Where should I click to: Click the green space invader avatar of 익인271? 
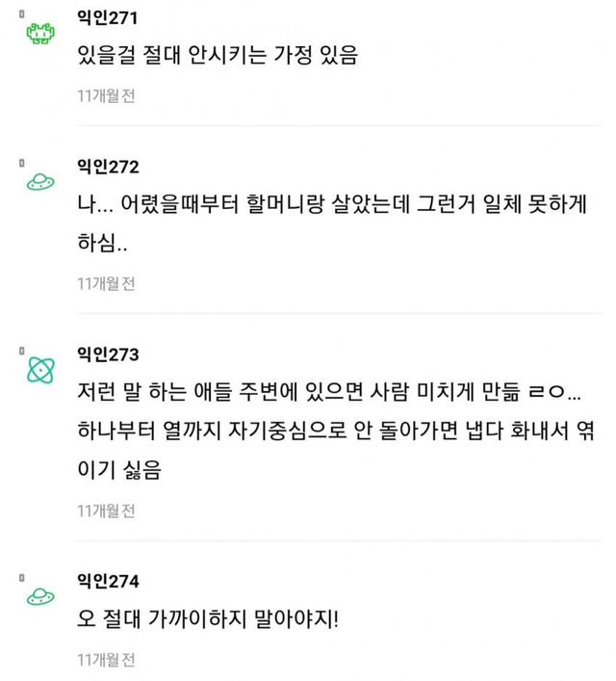click(x=40, y=35)
